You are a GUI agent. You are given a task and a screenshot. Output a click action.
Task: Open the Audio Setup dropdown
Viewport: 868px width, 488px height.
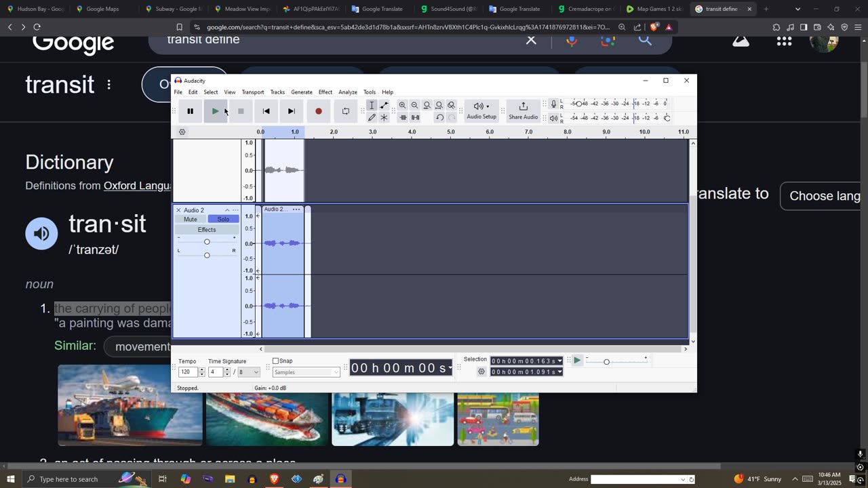[481, 111]
